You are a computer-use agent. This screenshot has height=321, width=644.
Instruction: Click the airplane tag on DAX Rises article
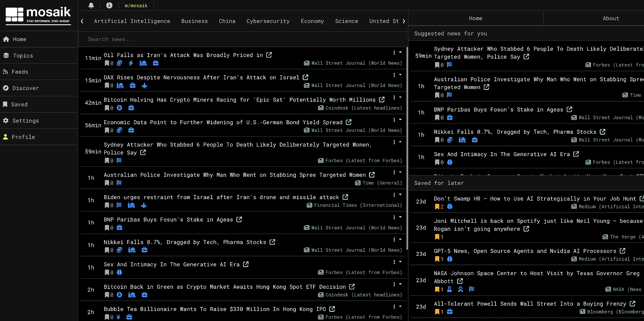tap(144, 85)
